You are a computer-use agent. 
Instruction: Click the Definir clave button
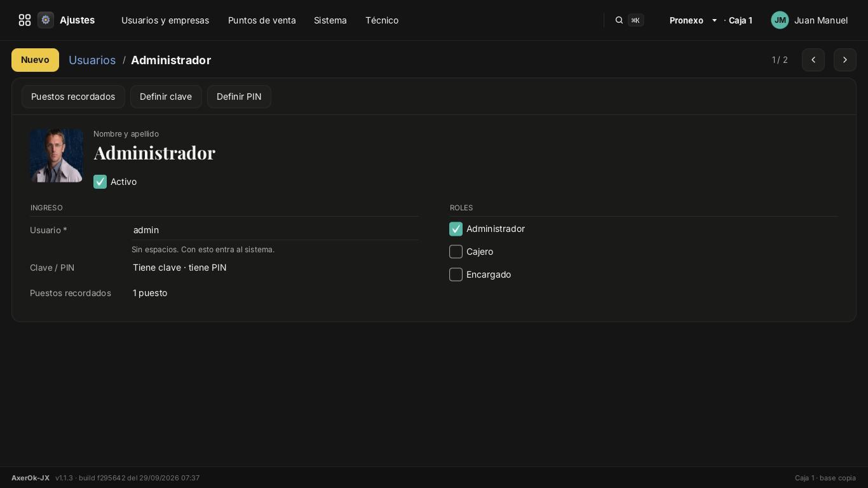click(166, 97)
